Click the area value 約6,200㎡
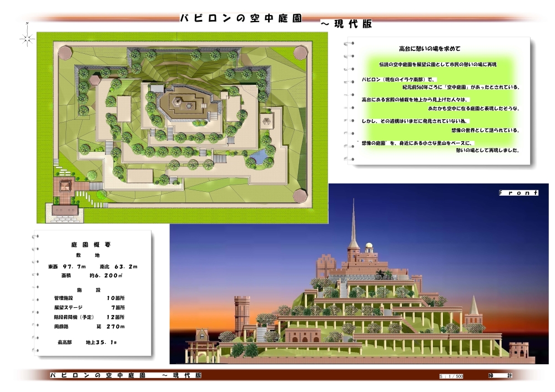 click(x=106, y=276)
